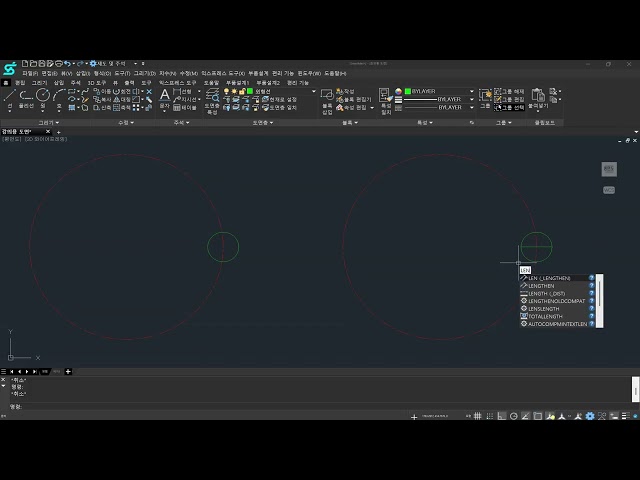Viewport: 640px width, 480px height.
Task: Open the 도움말(H) menu
Action: [x=335, y=73]
